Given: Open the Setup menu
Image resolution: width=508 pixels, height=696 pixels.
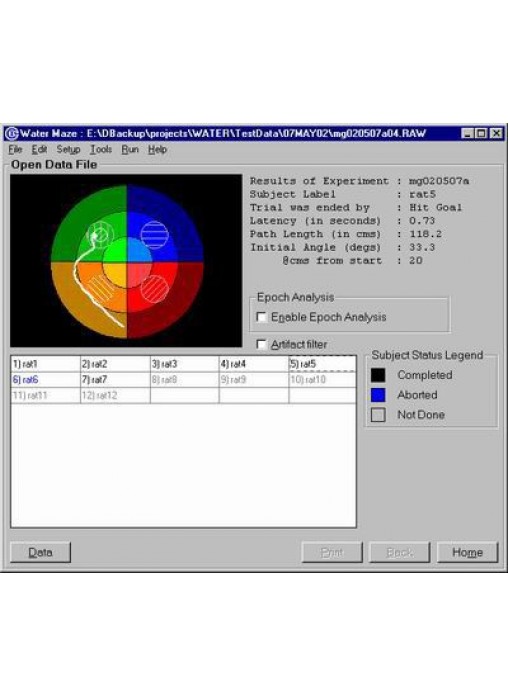Looking at the screenshot, I should pos(68,150).
